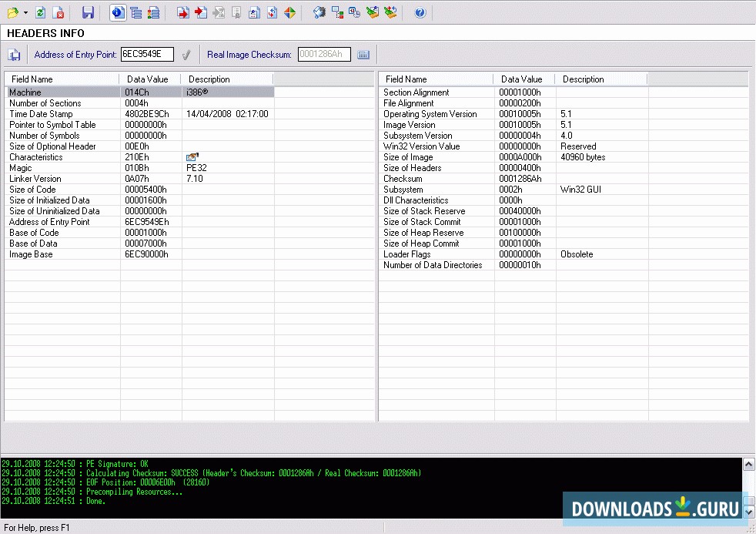Select the Headers Info toolbar button

[117, 12]
